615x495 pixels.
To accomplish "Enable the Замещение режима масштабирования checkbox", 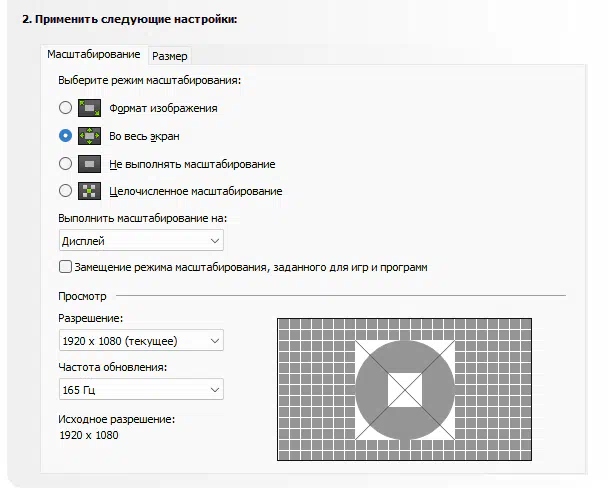I will [x=65, y=267].
